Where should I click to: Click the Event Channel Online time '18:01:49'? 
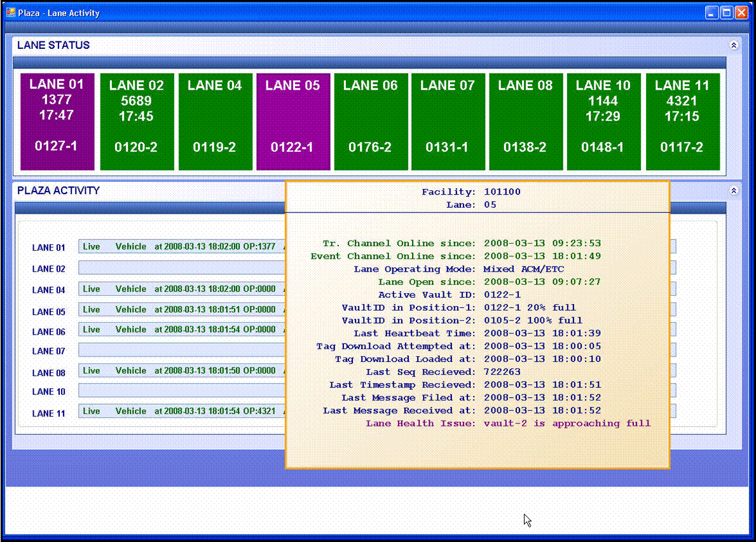tap(577, 256)
